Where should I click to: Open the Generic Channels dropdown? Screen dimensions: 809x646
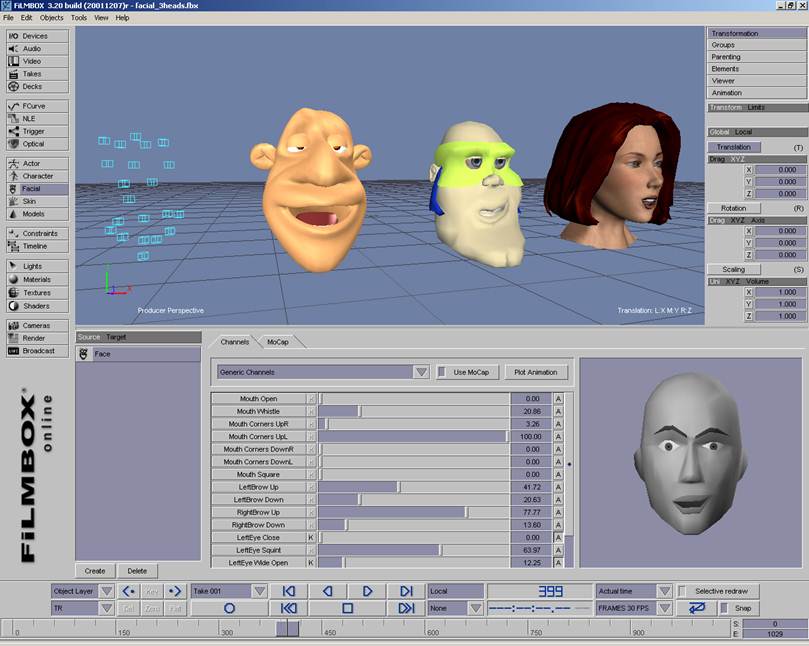(422, 372)
